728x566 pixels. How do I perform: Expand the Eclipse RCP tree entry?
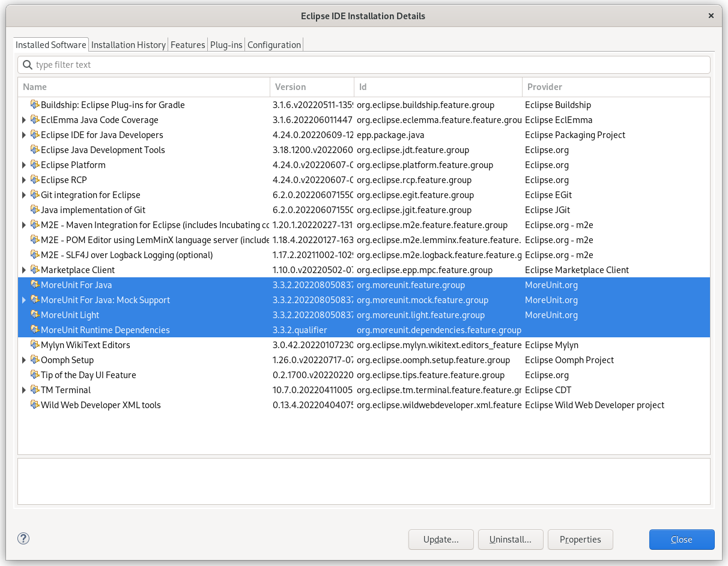[x=24, y=179]
